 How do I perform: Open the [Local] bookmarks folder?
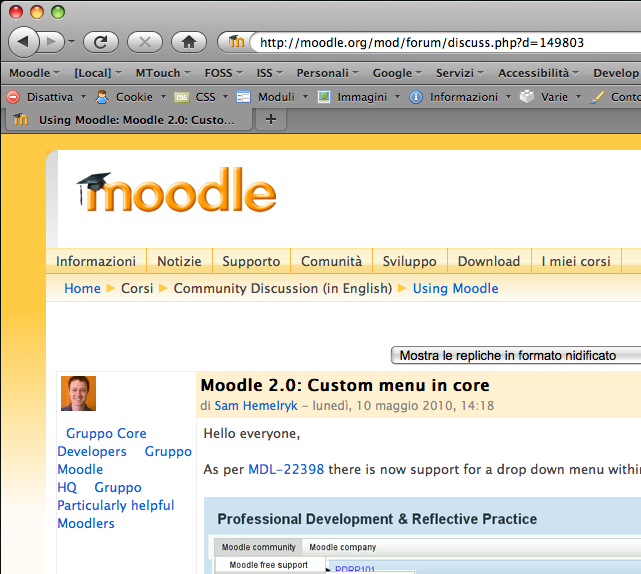(98, 73)
